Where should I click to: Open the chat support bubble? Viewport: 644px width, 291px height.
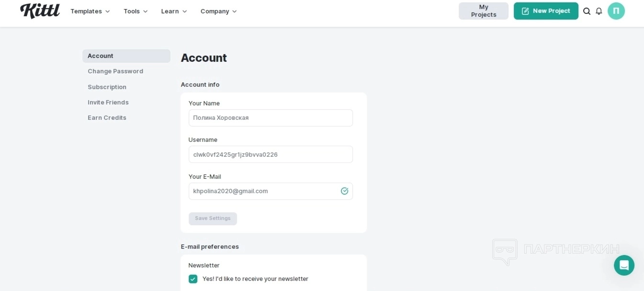(x=624, y=265)
